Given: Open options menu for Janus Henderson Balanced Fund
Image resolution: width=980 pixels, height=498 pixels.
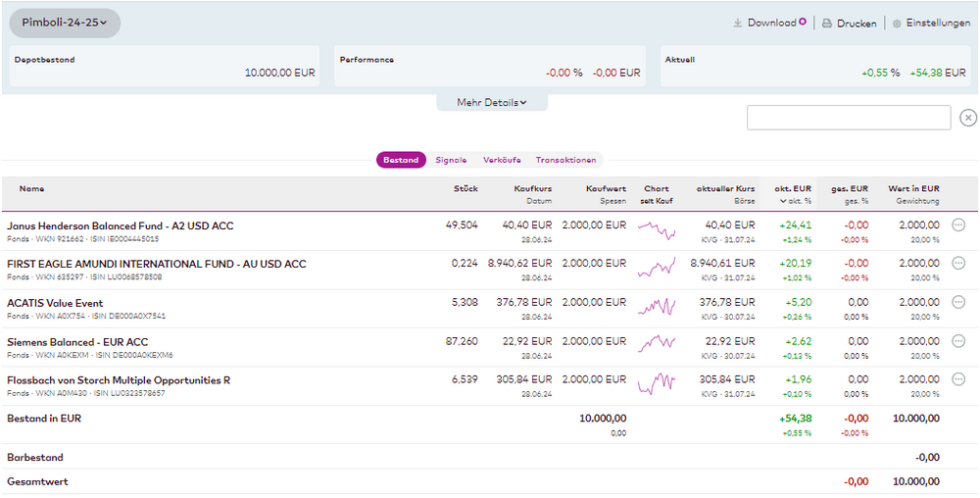Looking at the screenshot, I should 958,224.
